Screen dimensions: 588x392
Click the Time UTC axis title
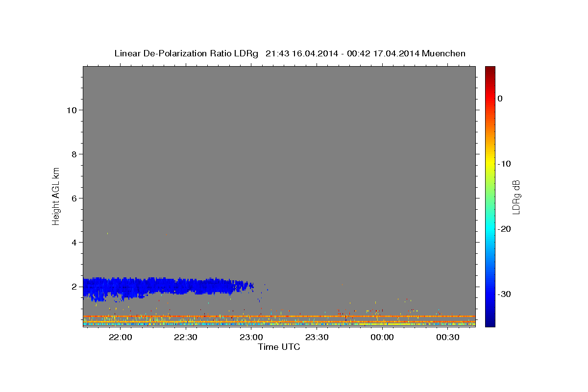pos(279,347)
